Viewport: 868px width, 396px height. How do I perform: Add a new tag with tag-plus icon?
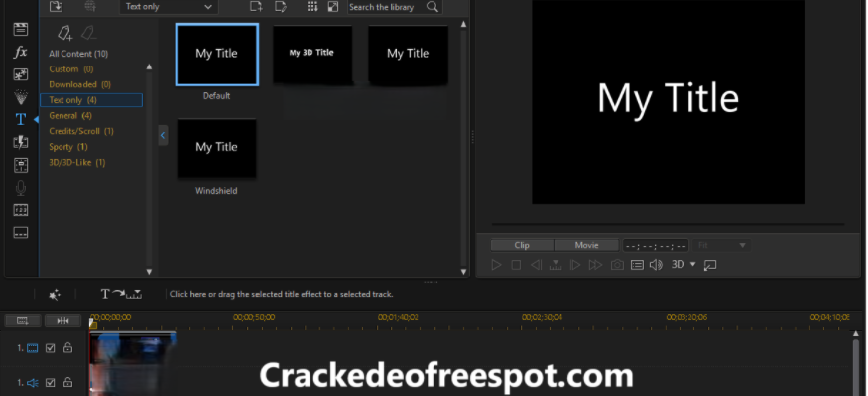pyautogui.click(x=64, y=33)
